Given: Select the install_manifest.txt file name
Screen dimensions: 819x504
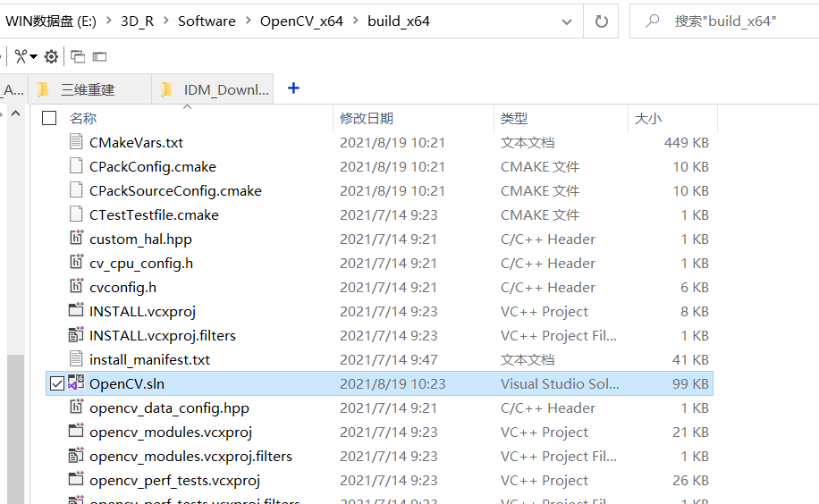Looking at the screenshot, I should (x=149, y=359).
